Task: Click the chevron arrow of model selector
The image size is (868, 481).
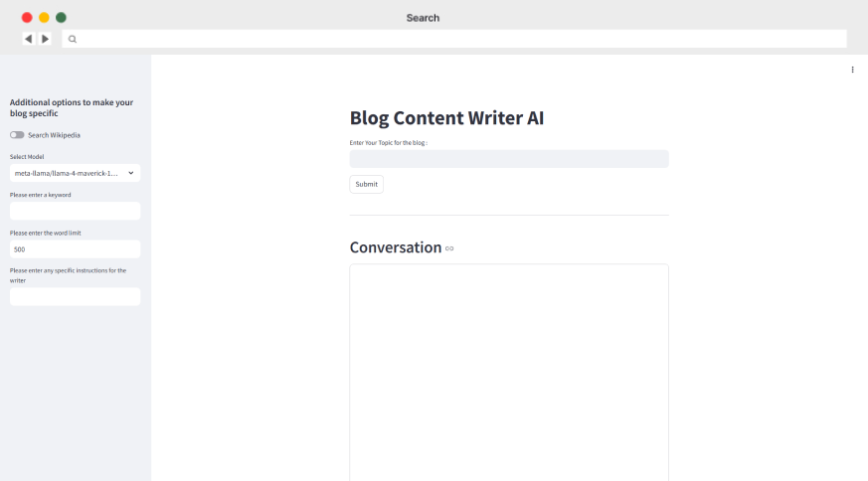Action: 131,173
